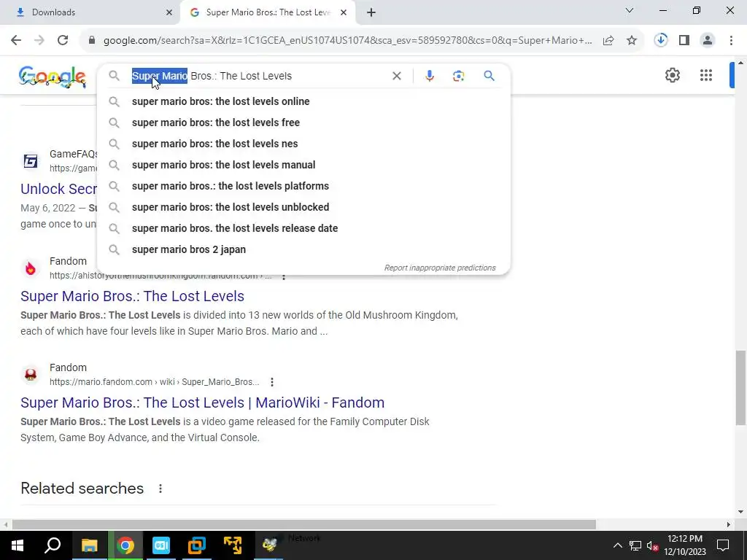Click the vertical scrollbar thumb
Image resolution: width=747 pixels, height=560 pixels.
740,388
